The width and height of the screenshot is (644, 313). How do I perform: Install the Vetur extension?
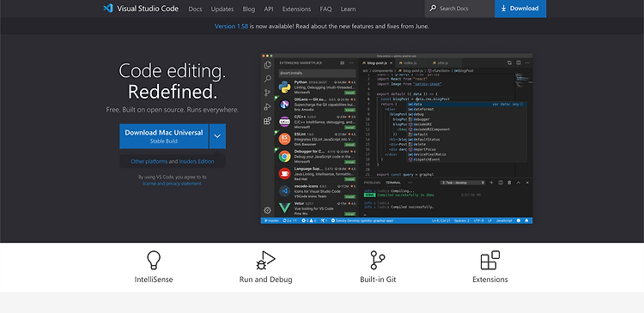350,214
